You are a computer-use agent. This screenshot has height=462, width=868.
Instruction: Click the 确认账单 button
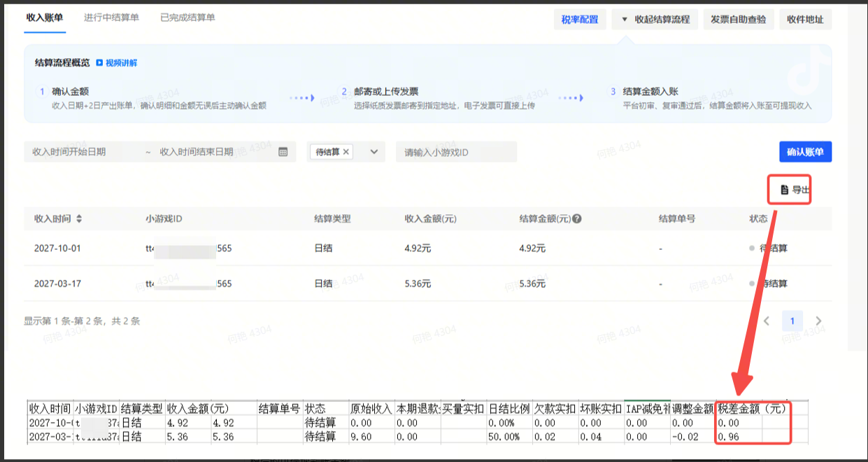[805, 152]
